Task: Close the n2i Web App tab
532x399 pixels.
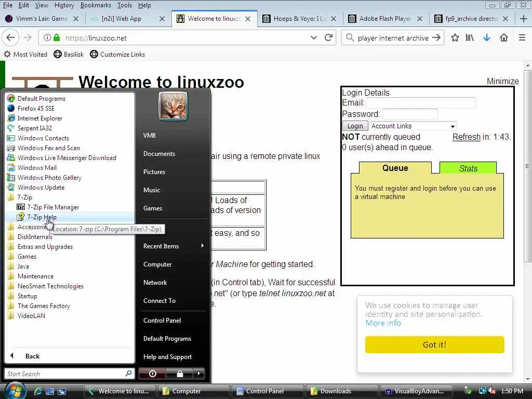Action: [x=162, y=19]
